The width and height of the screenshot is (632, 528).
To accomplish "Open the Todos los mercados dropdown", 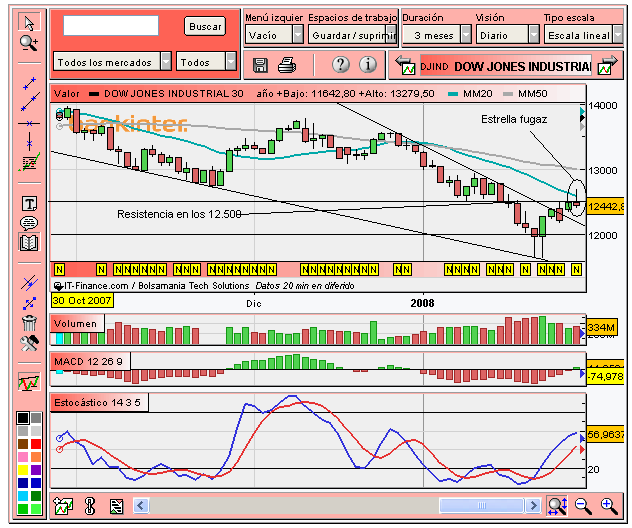I will (x=112, y=62).
